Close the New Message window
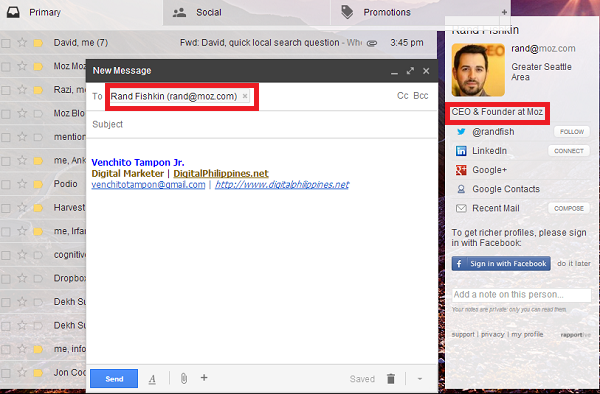Image resolution: width=600 pixels, height=394 pixels. (x=426, y=71)
